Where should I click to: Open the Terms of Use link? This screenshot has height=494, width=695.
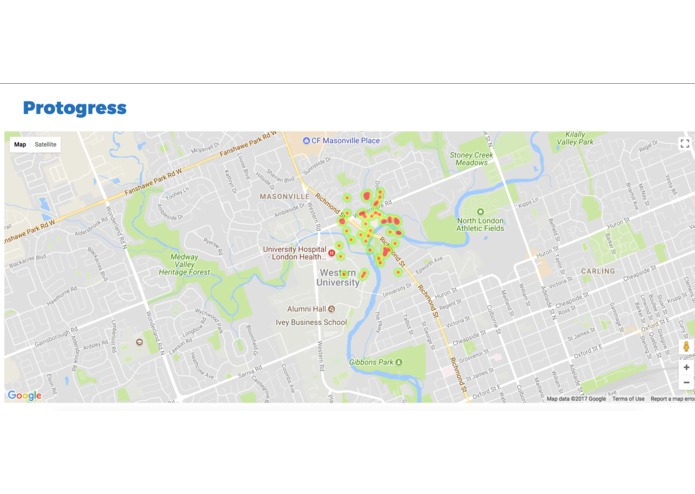click(x=628, y=399)
